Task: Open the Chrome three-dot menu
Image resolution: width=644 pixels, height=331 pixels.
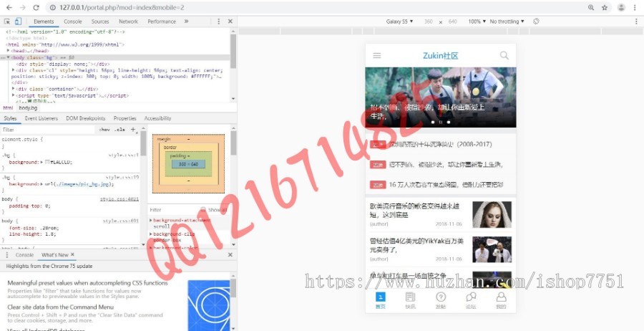Action: 636,7
